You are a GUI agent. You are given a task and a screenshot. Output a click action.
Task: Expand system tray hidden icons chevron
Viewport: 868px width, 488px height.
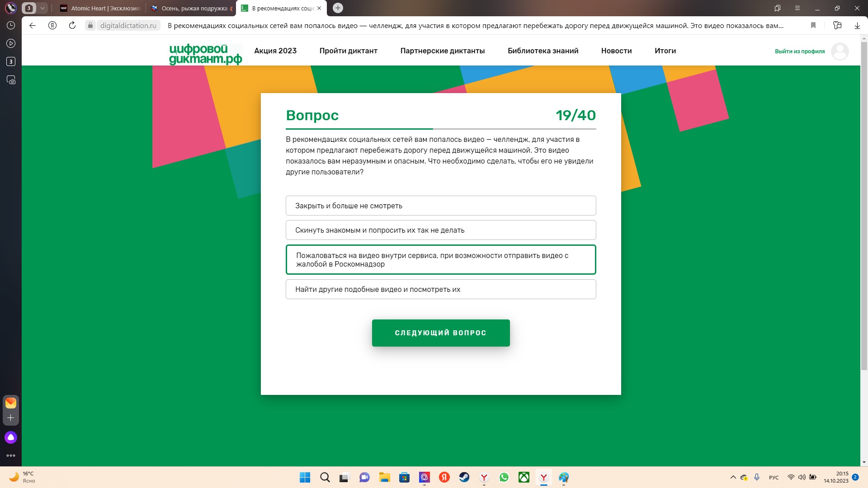pos(733,477)
